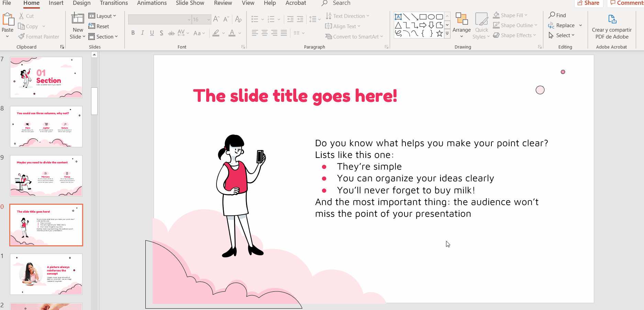The height and width of the screenshot is (310, 644).
Task: Clear all formatting with eraser icon
Action: coord(238,19)
